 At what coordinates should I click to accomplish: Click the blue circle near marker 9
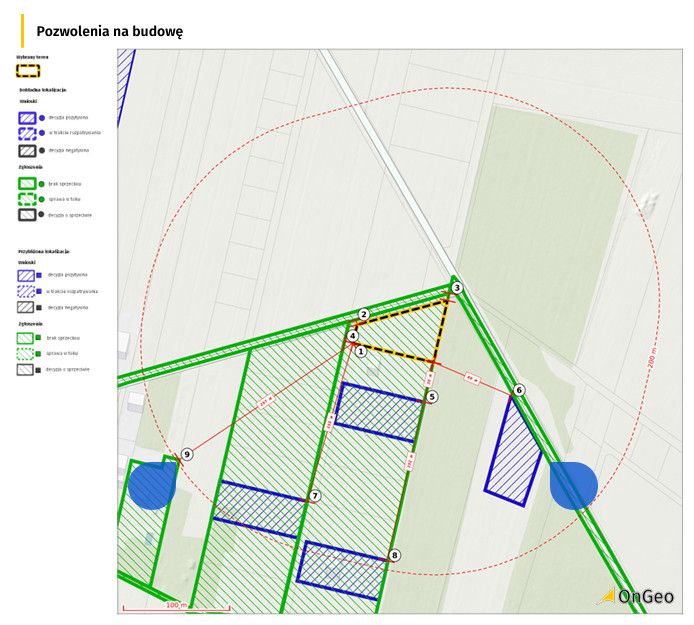tap(152, 486)
